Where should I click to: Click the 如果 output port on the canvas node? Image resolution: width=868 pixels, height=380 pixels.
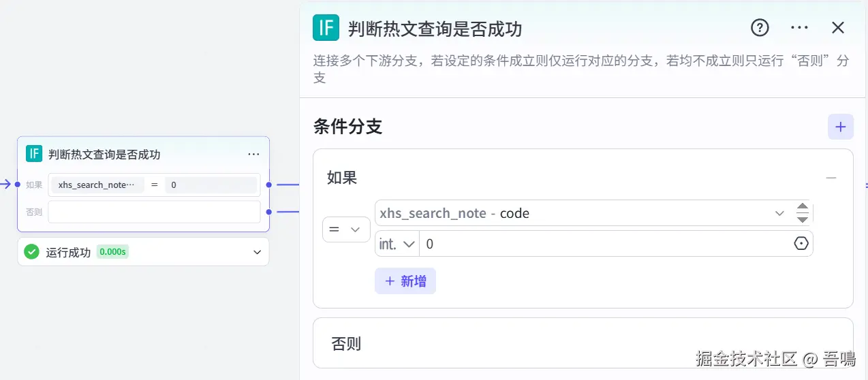[x=269, y=185]
